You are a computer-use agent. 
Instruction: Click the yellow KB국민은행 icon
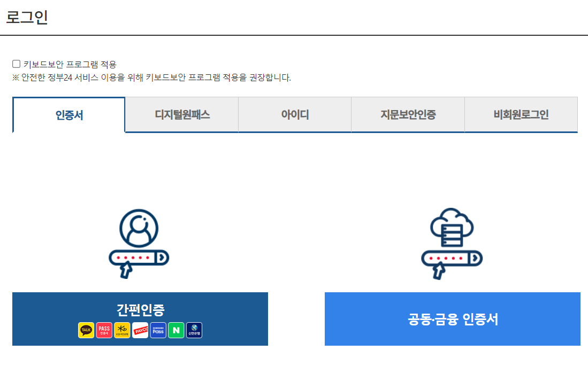[x=122, y=330]
